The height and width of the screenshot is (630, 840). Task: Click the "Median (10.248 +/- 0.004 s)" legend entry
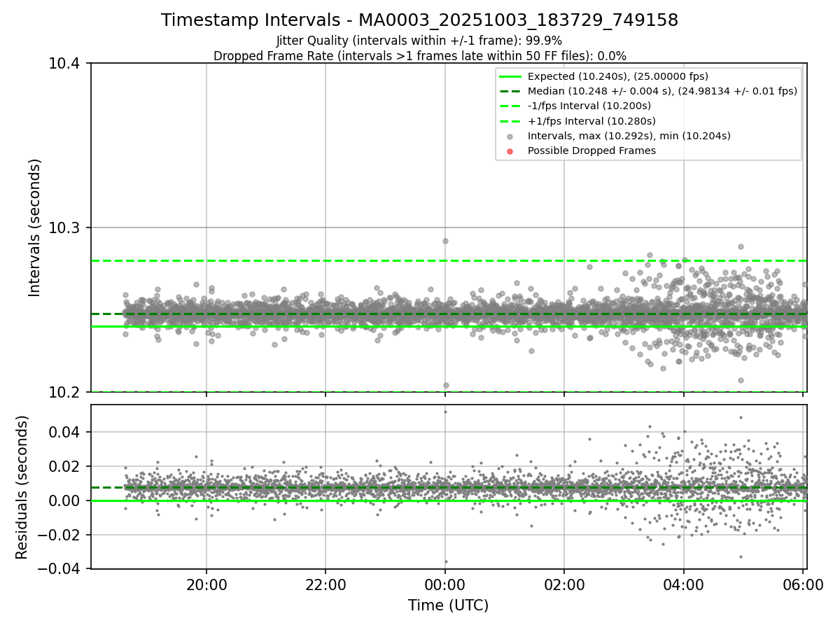[x=662, y=91]
